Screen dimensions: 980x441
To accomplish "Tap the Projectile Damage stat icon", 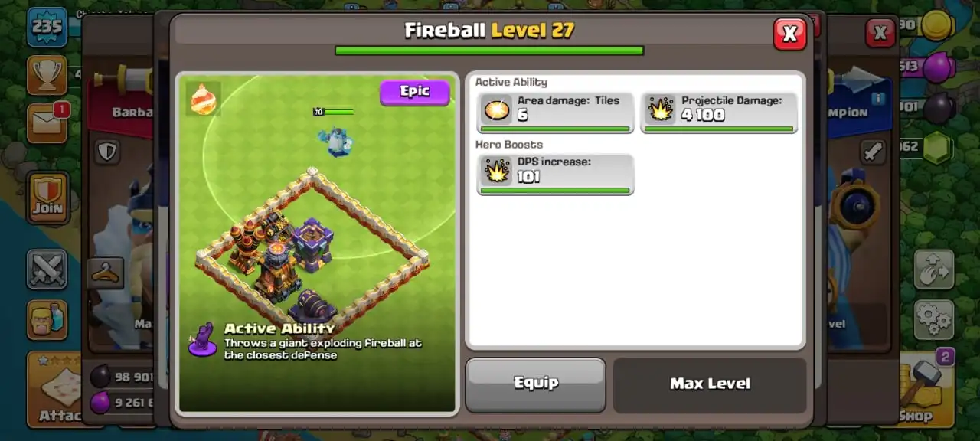I will [660, 110].
